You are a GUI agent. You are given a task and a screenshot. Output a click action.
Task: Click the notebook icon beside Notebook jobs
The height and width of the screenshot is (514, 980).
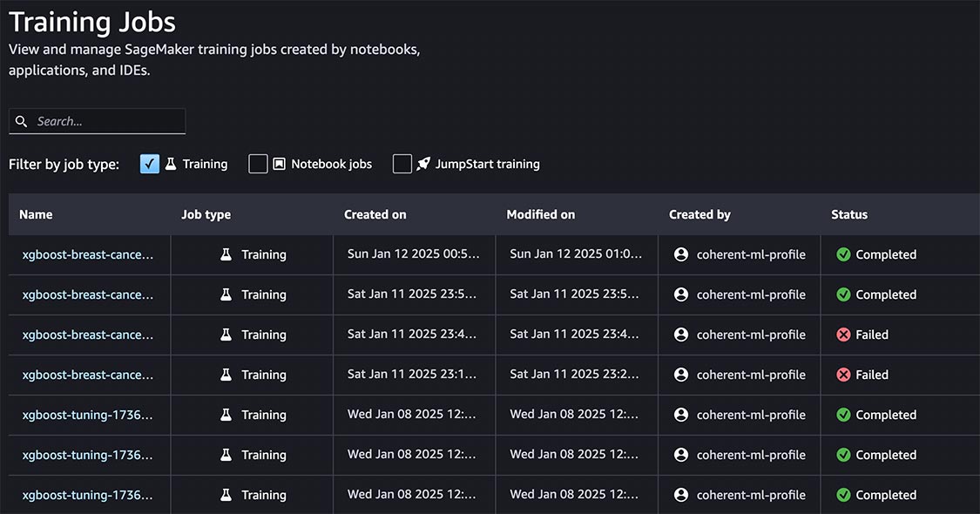click(280, 164)
